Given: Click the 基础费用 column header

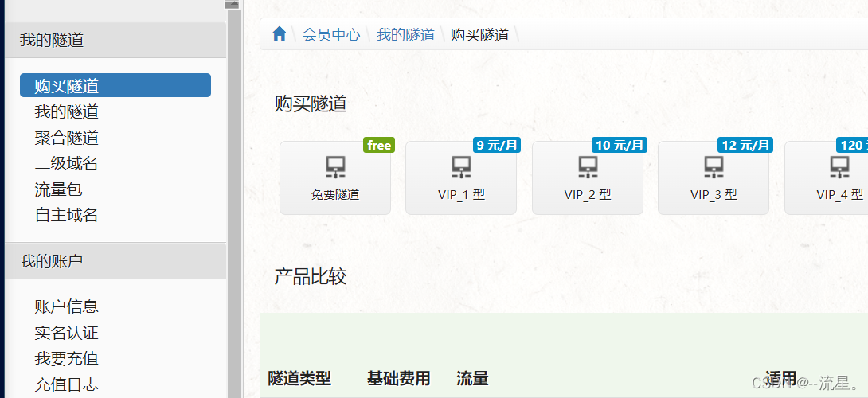Looking at the screenshot, I should tap(399, 379).
